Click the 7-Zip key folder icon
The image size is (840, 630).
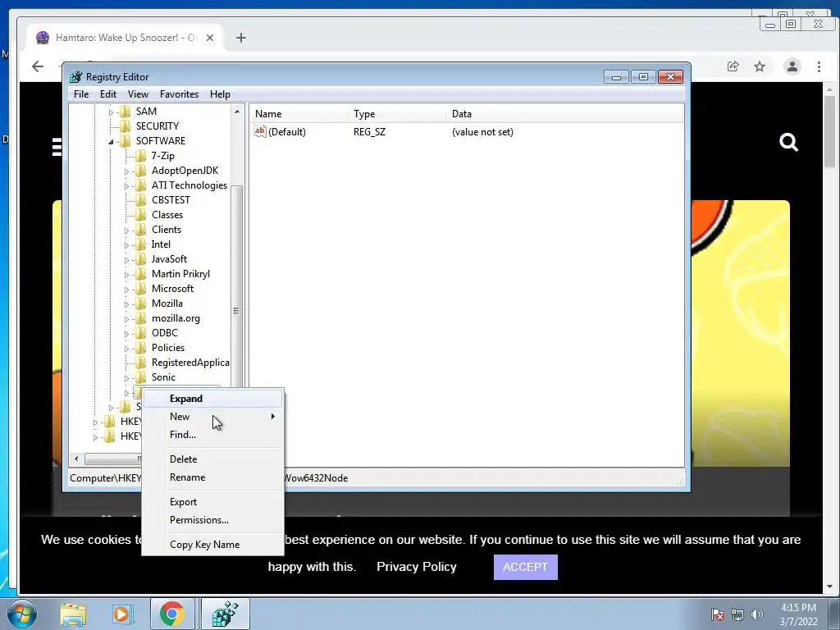point(140,155)
